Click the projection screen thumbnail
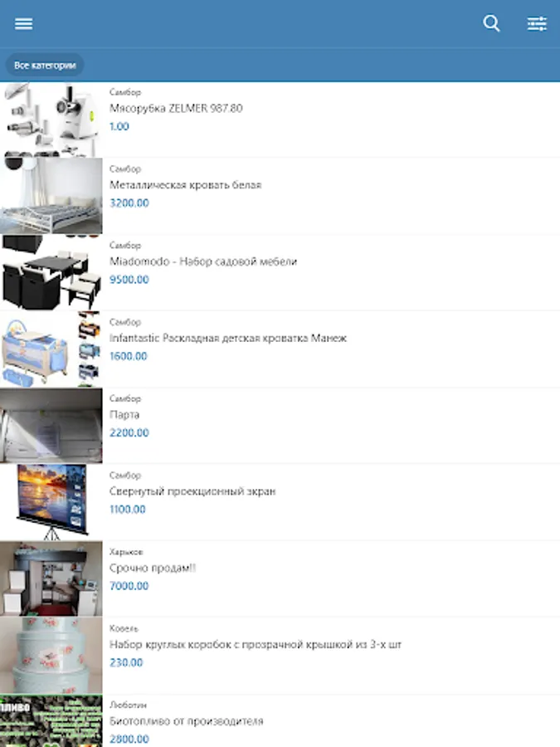The image size is (560, 747). tap(51, 503)
